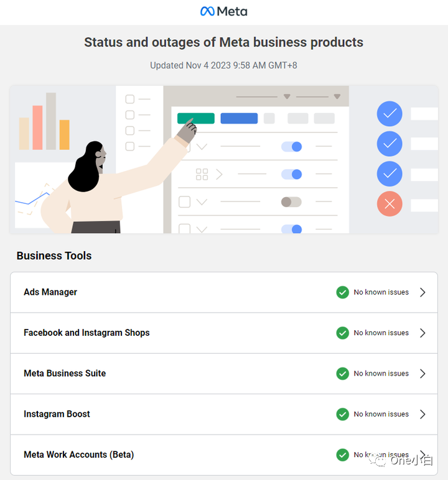Screen dimensions: 448x480
Task: Click the top blue checkmark circle in banner
Action: [x=390, y=114]
